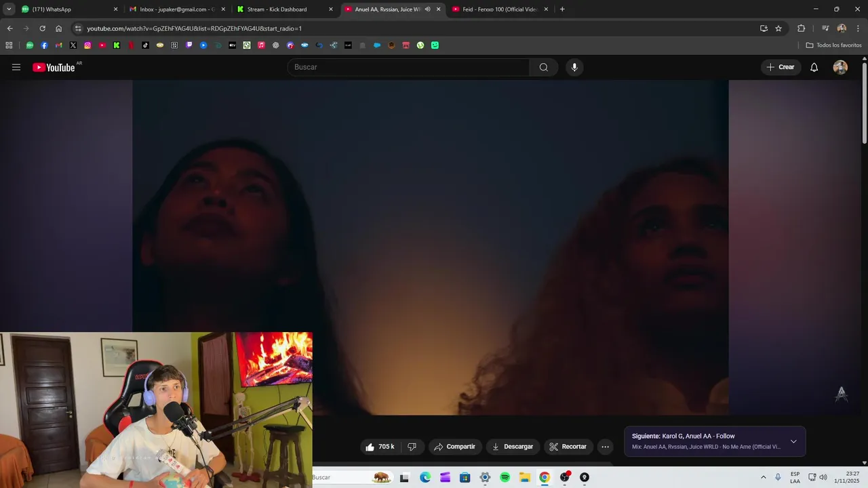Open Spotify from the taskbar

[505, 477]
